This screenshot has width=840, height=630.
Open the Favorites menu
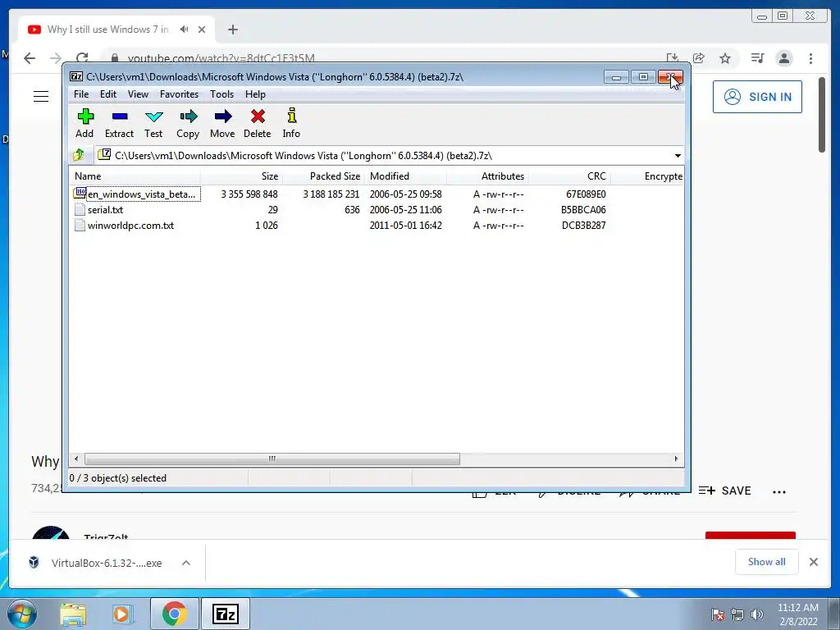(x=179, y=94)
